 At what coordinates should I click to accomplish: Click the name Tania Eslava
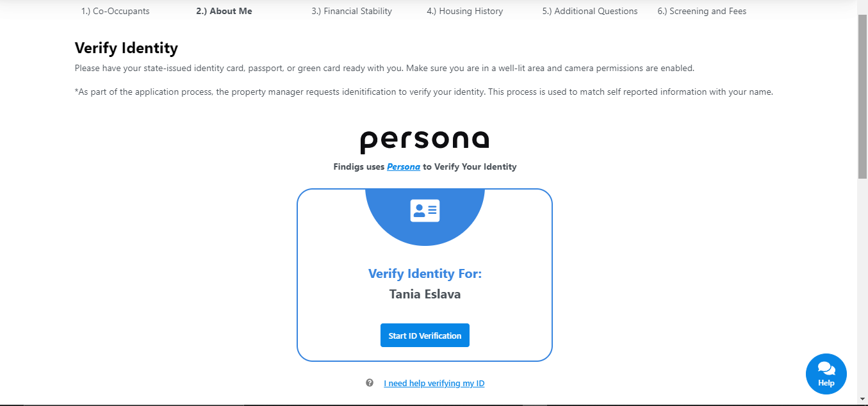pos(425,295)
